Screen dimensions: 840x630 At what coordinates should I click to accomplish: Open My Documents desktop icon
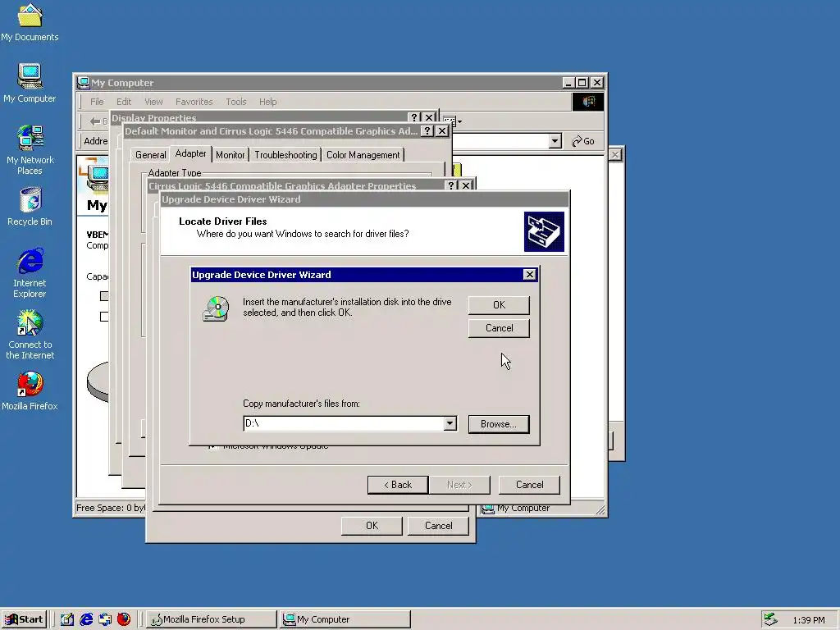(x=30, y=21)
